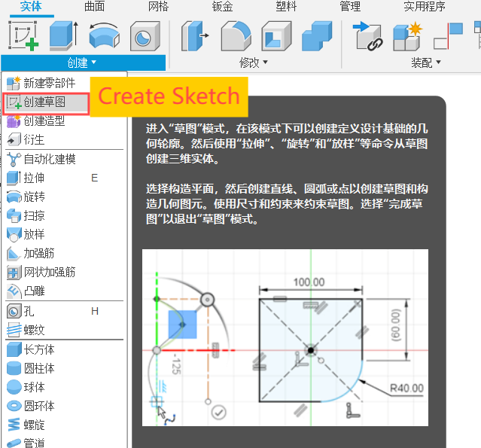Open the 装配 dropdown menu
481x448 pixels.
pos(426,62)
